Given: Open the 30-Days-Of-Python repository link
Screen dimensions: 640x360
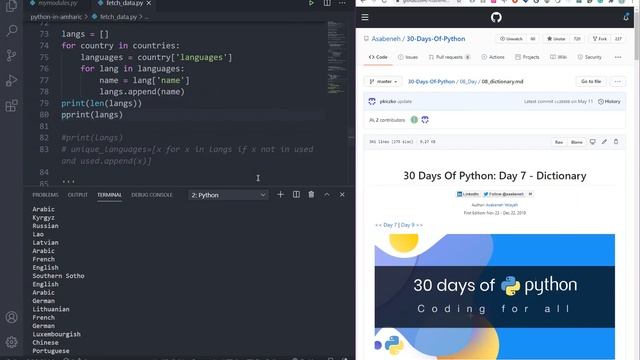Looking at the screenshot, I should coord(436,39).
